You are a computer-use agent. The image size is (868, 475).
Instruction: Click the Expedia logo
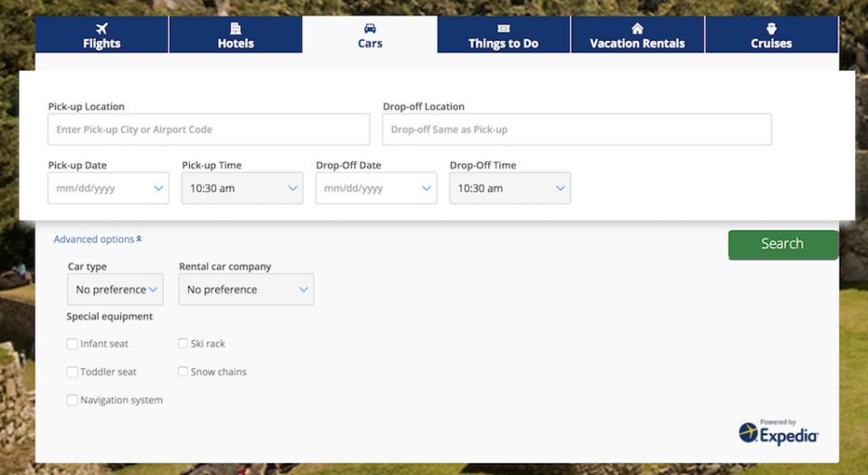pyautogui.click(x=778, y=432)
